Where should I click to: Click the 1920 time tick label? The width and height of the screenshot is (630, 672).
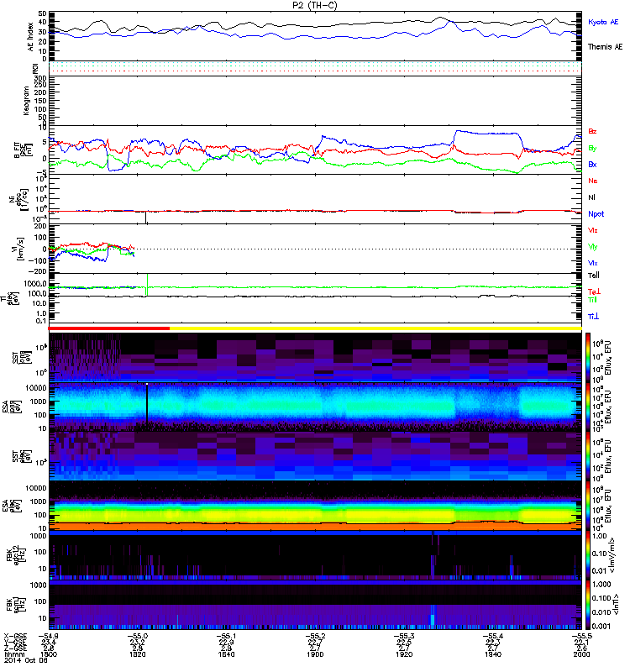[404, 654]
